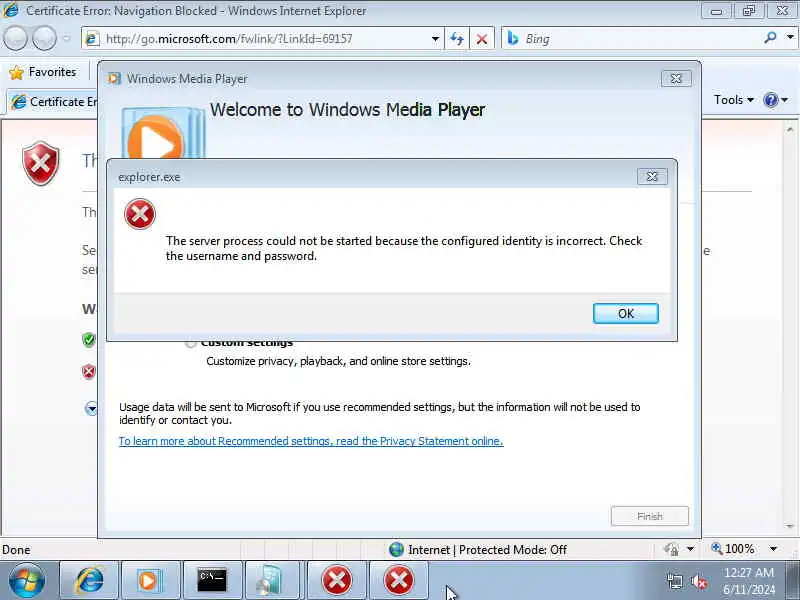The image size is (800, 600).
Task: Click the Windows Media Player title icon
Action: pos(114,79)
